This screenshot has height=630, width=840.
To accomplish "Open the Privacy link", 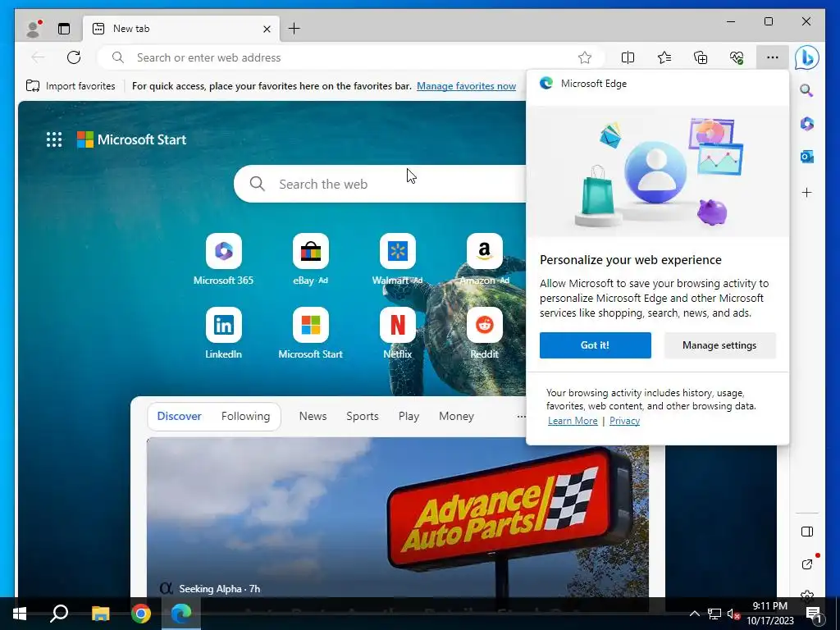I will click(624, 421).
